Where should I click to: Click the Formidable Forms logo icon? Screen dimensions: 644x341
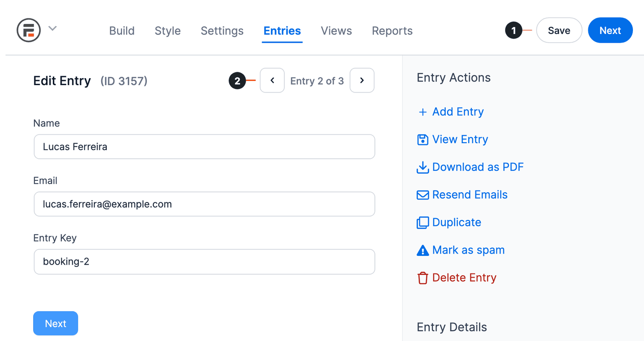pyautogui.click(x=29, y=30)
